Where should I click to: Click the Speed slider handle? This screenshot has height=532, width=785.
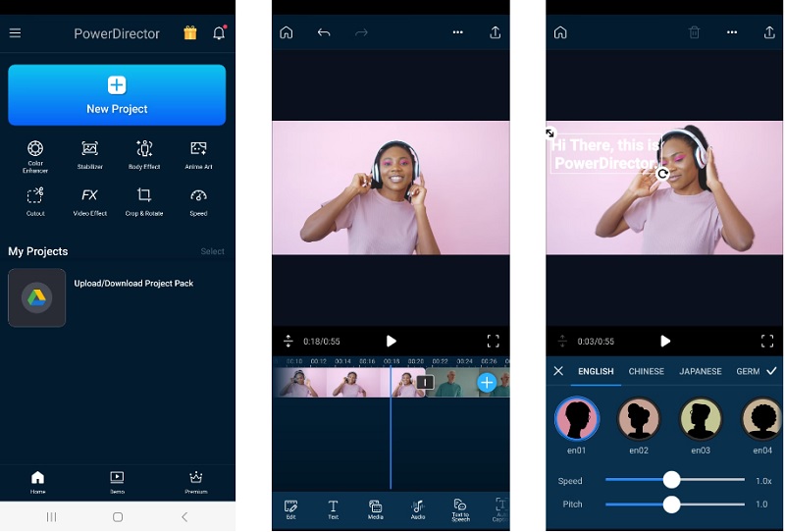[x=671, y=480]
